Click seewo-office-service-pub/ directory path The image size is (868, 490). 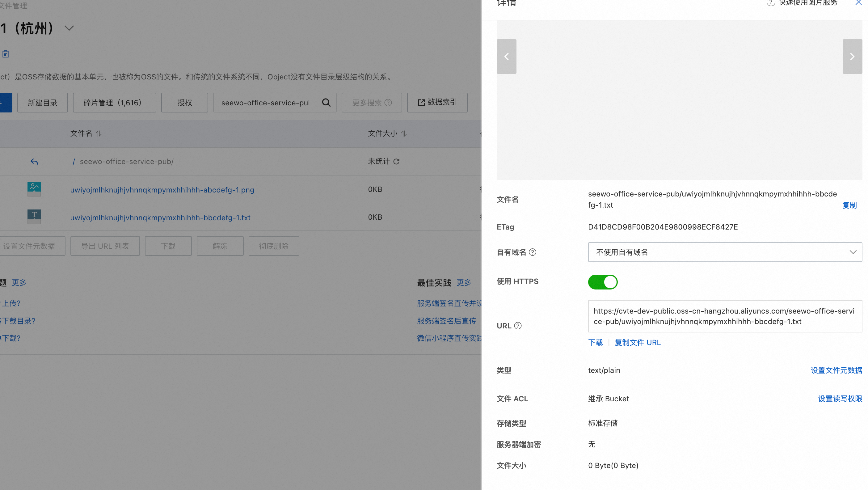tap(127, 161)
